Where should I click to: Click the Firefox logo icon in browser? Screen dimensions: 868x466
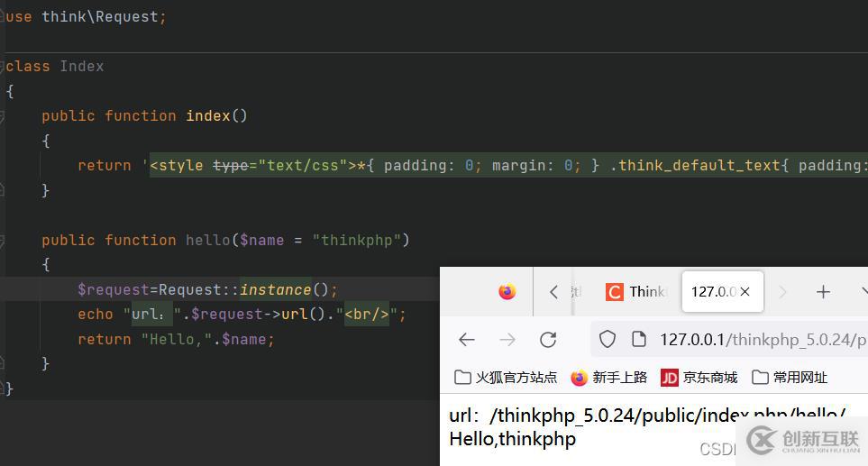507,291
